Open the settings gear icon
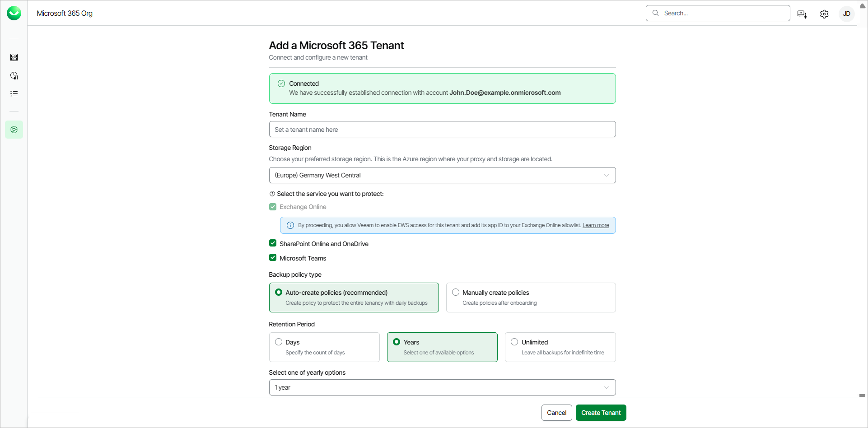The height and width of the screenshot is (428, 868). tap(824, 14)
